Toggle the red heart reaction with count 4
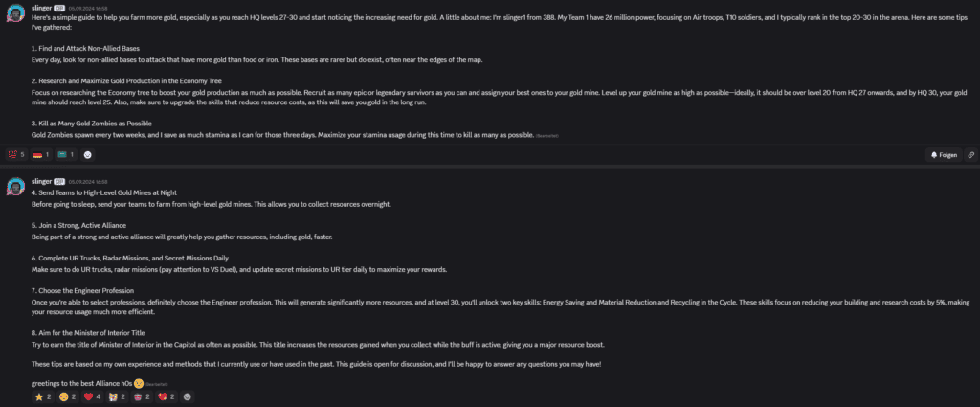 [91, 396]
